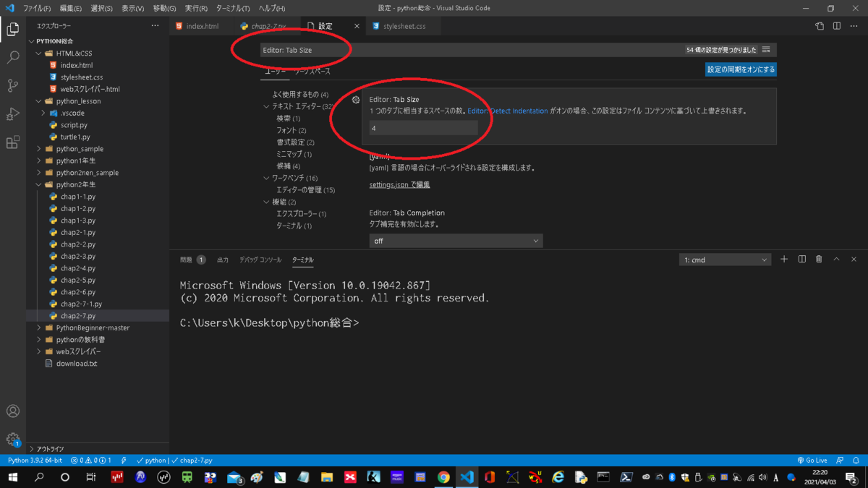Follow the Editor: Detect Indentation link

(x=508, y=111)
